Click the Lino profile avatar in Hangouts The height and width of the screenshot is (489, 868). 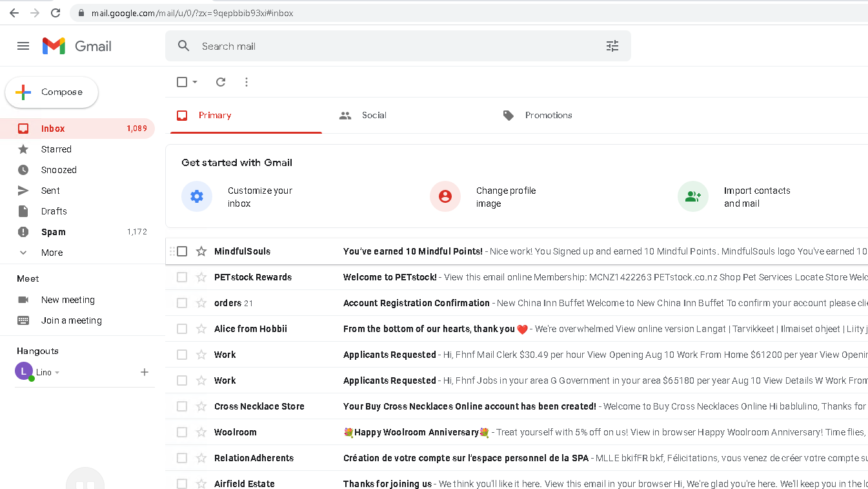point(24,371)
